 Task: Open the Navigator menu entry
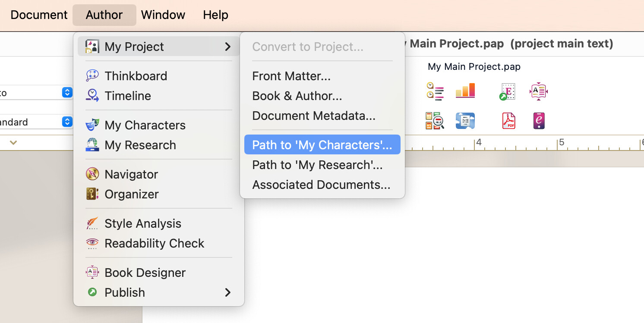(x=131, y=174)
